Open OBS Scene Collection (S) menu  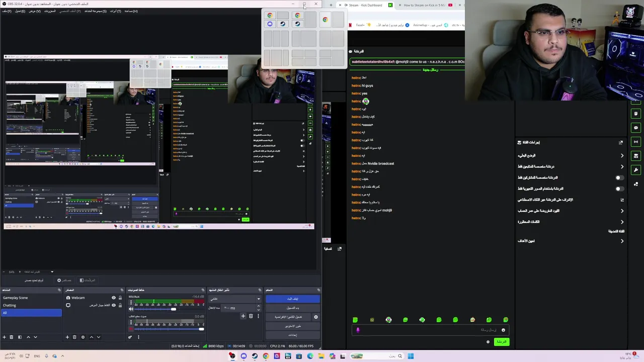coord(96,11)
